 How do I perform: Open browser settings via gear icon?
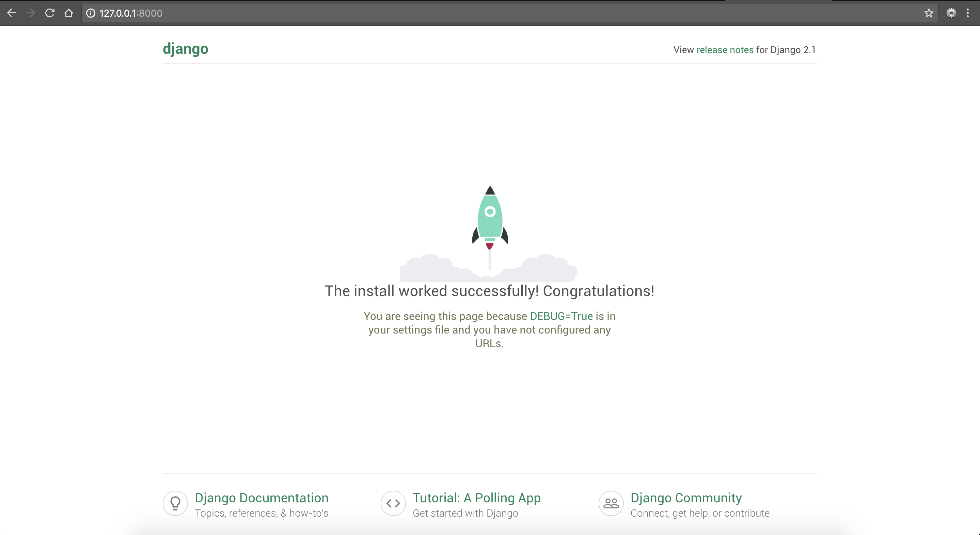pos(951,13)
